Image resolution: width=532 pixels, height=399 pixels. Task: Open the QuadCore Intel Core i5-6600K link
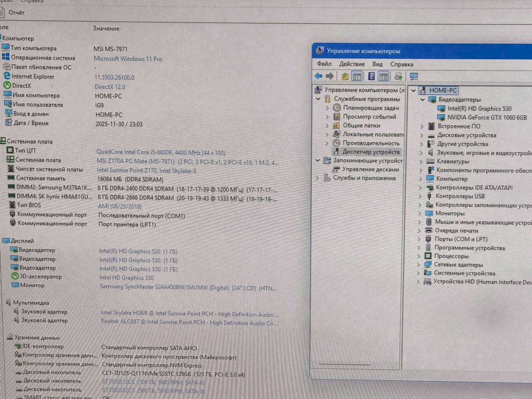coord(161,152)
